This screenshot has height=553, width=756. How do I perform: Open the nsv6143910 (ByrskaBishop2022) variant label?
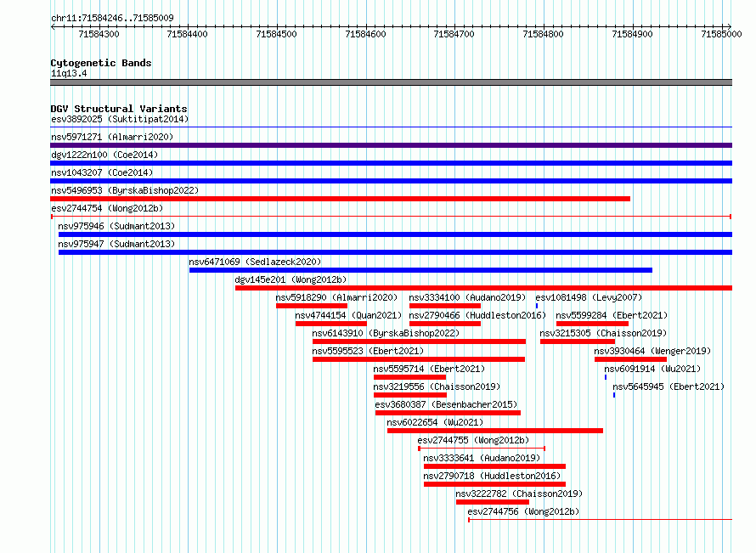(x=386, y=333)
